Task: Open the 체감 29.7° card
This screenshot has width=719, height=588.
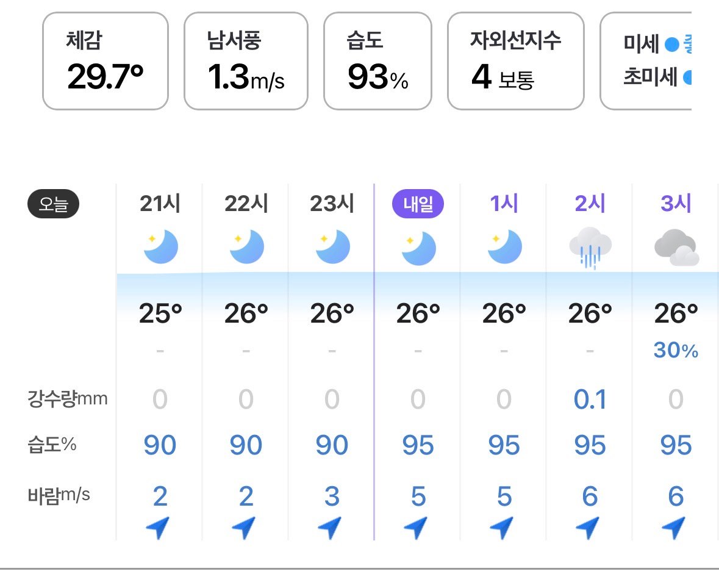Action: pos(106,61)
